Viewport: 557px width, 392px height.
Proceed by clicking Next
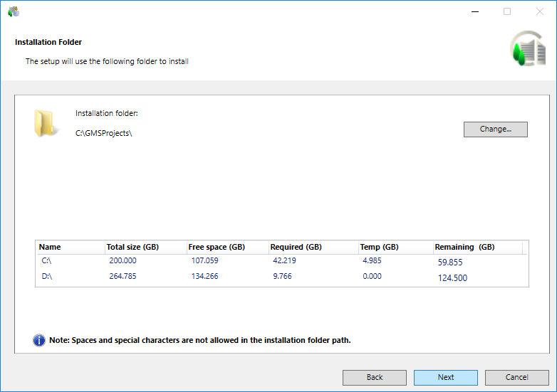445,377
